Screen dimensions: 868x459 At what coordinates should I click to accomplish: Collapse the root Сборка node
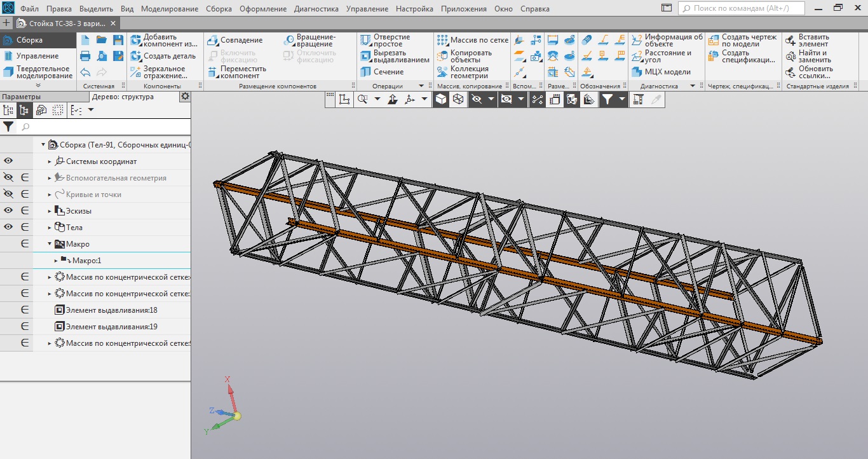43,145
